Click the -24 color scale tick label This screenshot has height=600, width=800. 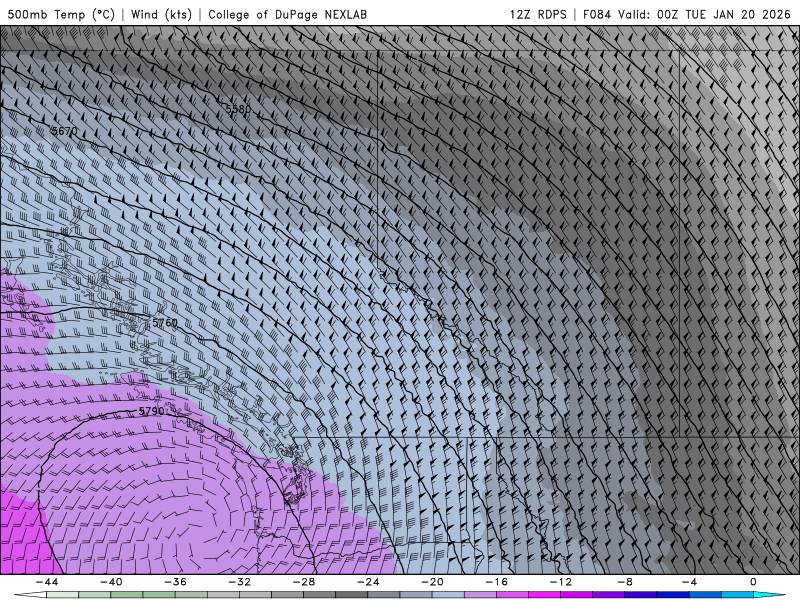(368, 582)
